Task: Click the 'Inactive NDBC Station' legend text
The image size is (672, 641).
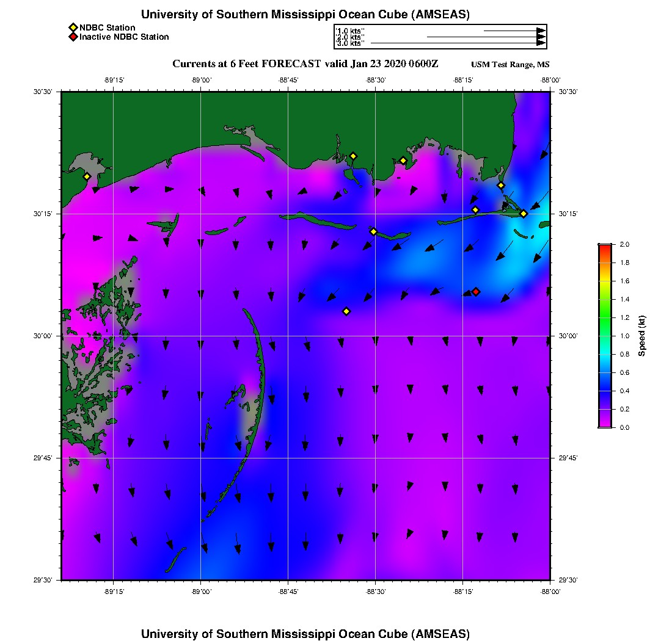Action: tap(124, 37)
